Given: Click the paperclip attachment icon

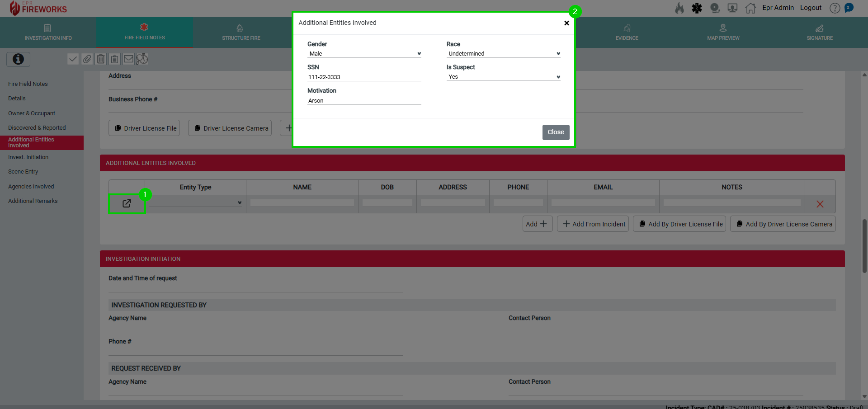Looking at the screenshot, I should tap(87, 59).
